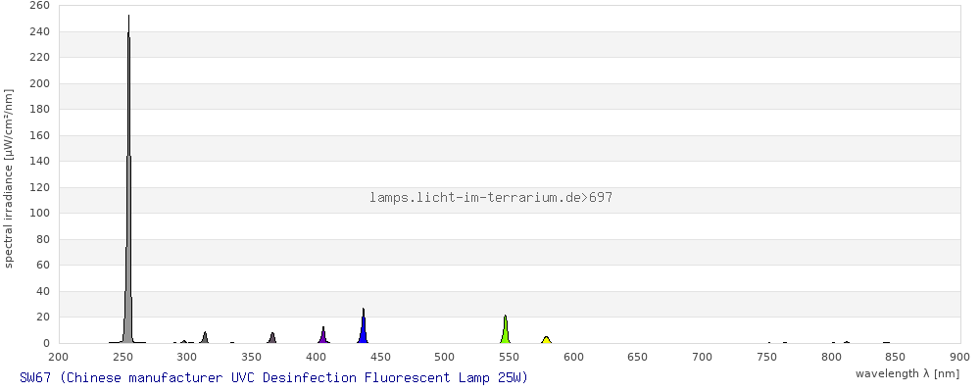Click the tall gray 254 nm peak
The image size is (980, 392).
click(x=128, y=196)
